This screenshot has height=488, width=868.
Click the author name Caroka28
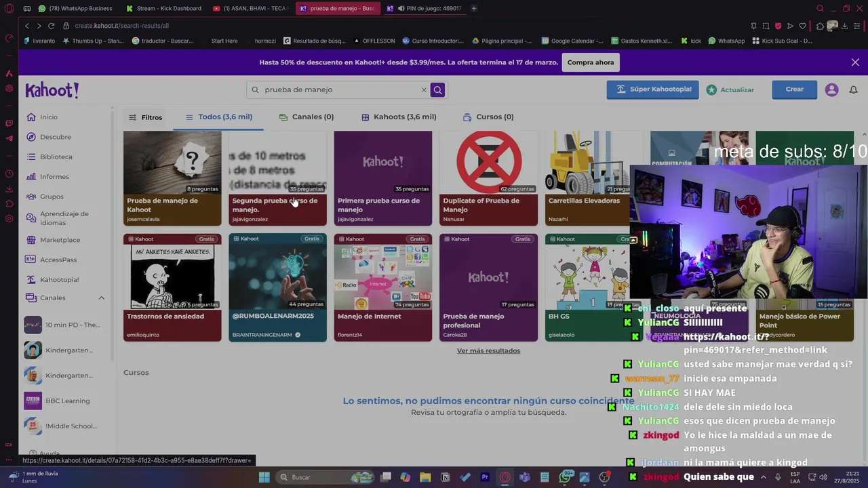click(455, 335)
